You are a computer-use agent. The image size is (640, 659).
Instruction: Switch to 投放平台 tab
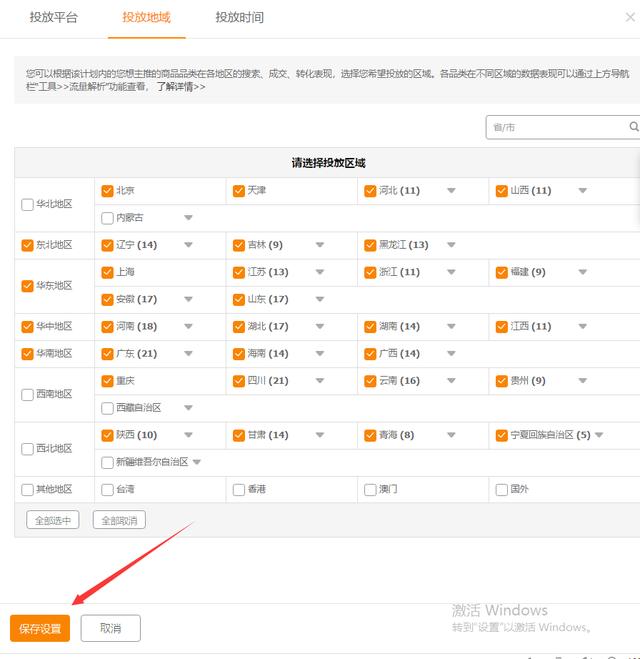(x=53, y=18)
